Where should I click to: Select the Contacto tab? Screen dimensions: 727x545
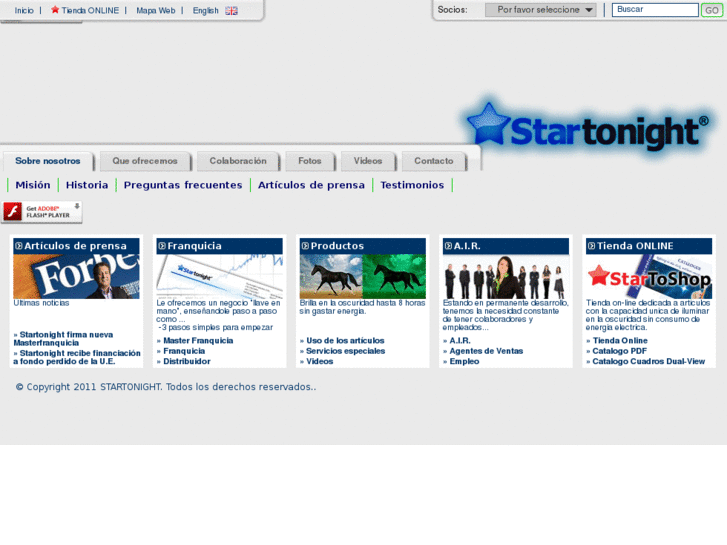(x=434, y=161)
